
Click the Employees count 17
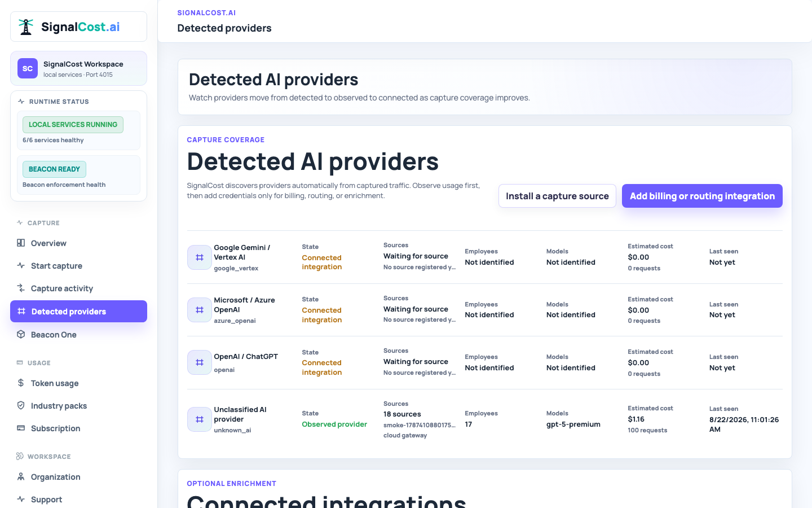click(x=469, y=424)
